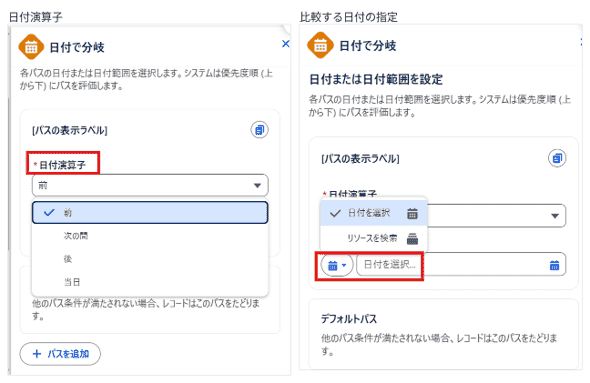This screenshot has height=383, width=590.
Task: Choose the 後 operator option
Action: point(150,259)
